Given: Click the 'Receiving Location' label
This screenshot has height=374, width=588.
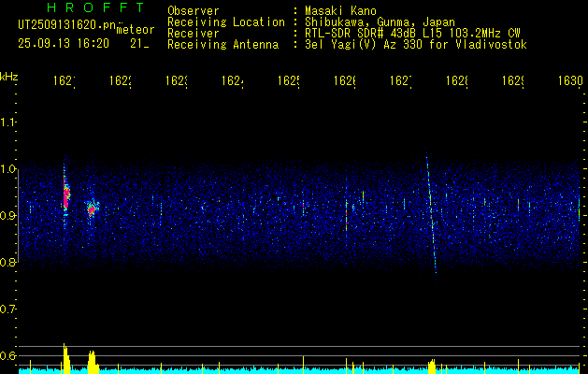Looking at the screenshot, I should pyautogui.click(x=226, y=22).
